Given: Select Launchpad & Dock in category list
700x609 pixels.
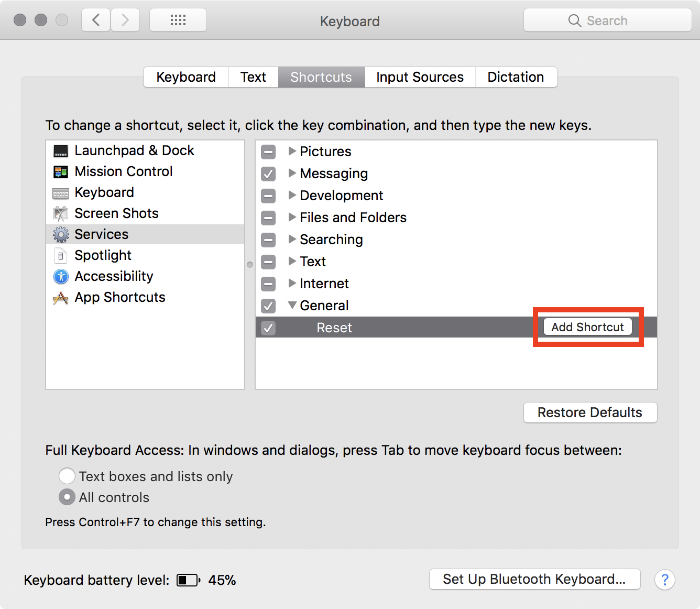Looking at the screenshot, I should click(145, 151).
